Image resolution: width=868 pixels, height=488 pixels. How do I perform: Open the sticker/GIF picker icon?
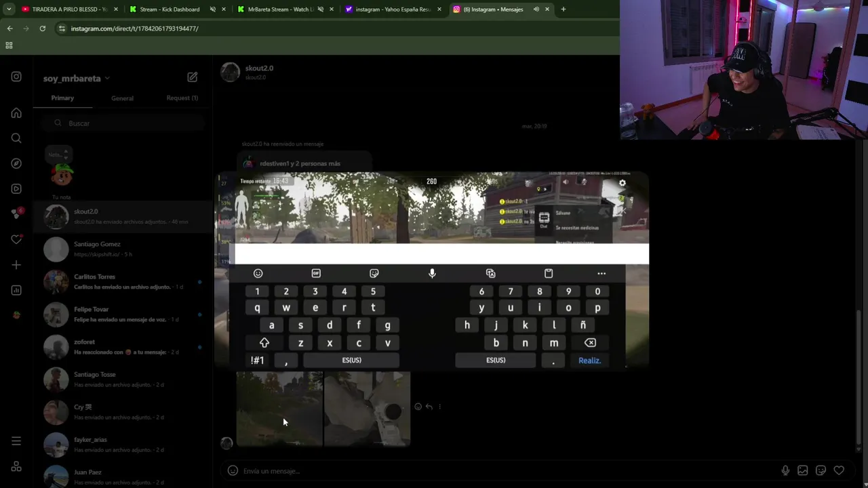[x=821, y=470]
